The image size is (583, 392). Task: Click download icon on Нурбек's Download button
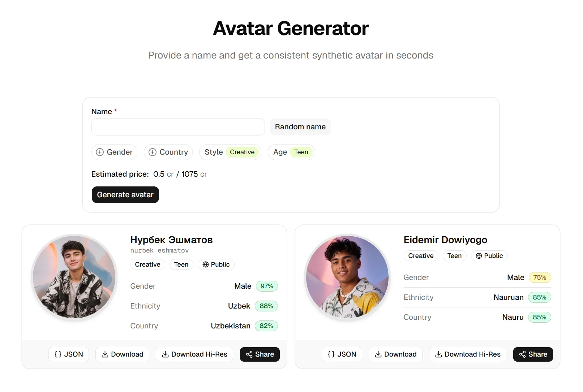point(105,354)
